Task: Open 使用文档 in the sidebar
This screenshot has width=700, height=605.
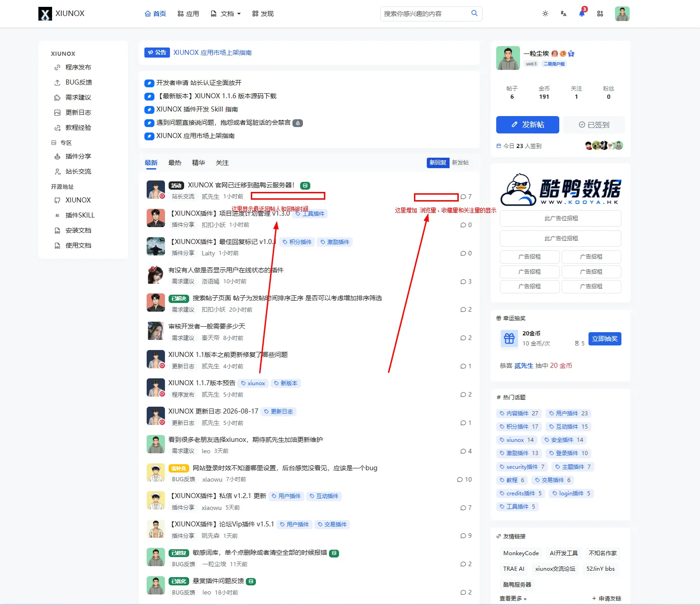Action: tap(78, 245)
